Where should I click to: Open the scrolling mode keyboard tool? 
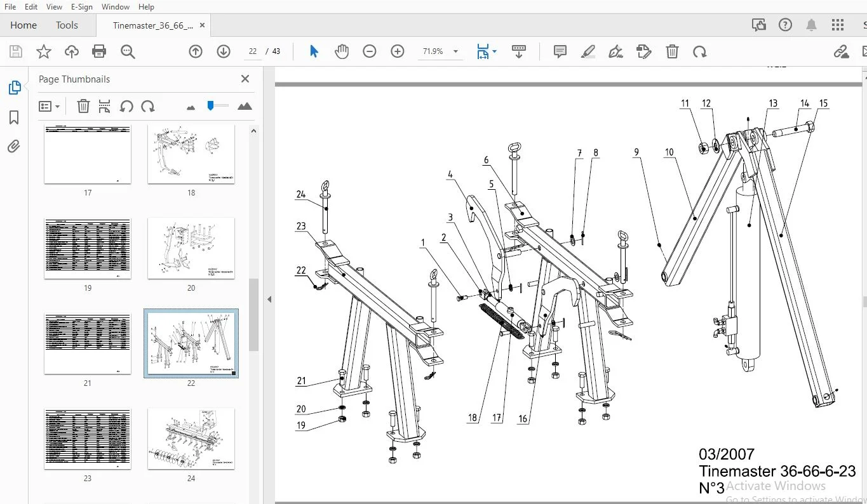518,51
